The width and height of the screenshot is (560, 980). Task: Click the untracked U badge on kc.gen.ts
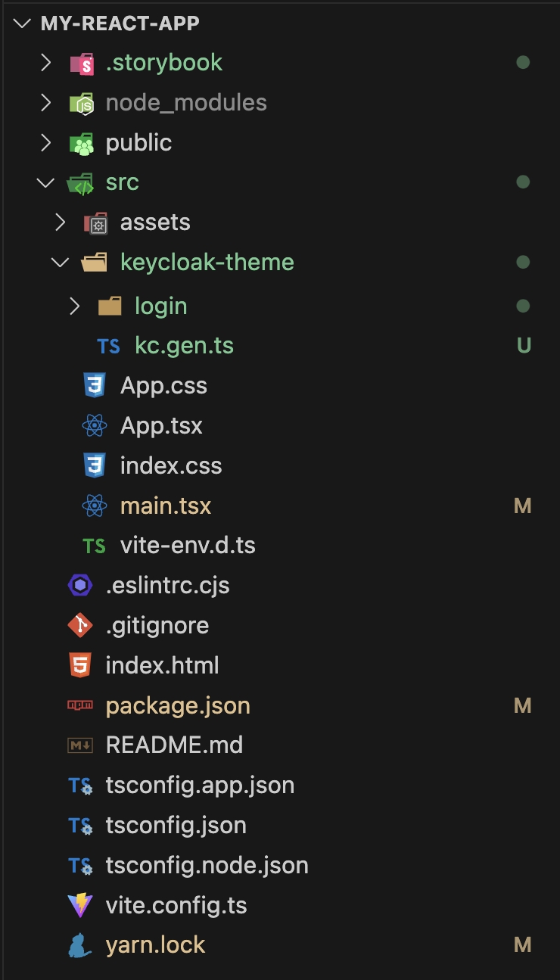(523, 347)
